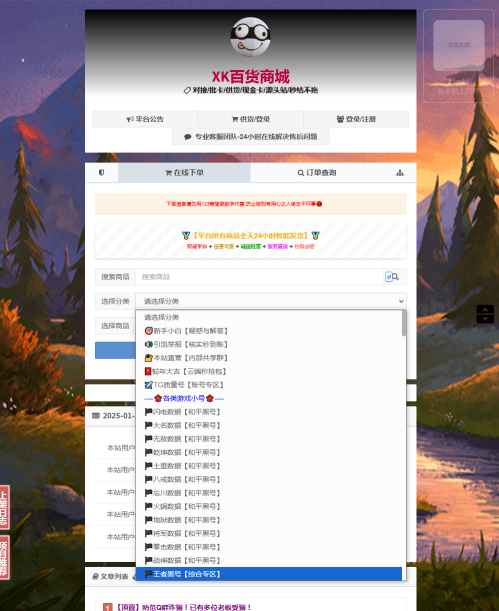Screen dimensions: 499x611
Task: Choose the 战神数据 和平黑号 option
Action: (x=269, y=560)
